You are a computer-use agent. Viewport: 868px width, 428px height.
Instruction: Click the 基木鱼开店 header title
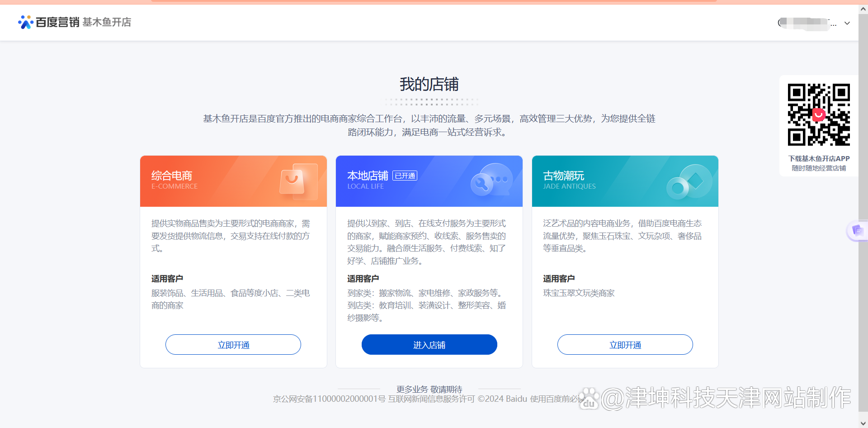tap(107, 22)
